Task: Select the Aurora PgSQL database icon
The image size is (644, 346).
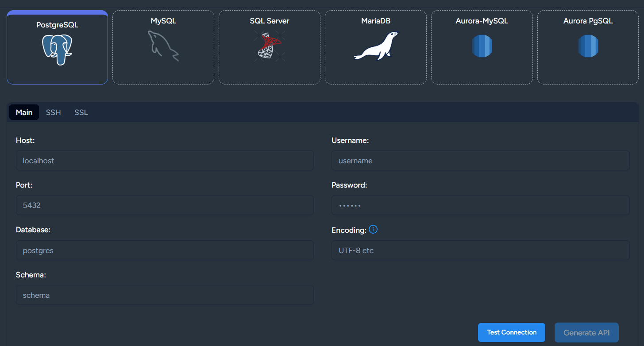Action: pyautogui.click(x=588, y=46)
